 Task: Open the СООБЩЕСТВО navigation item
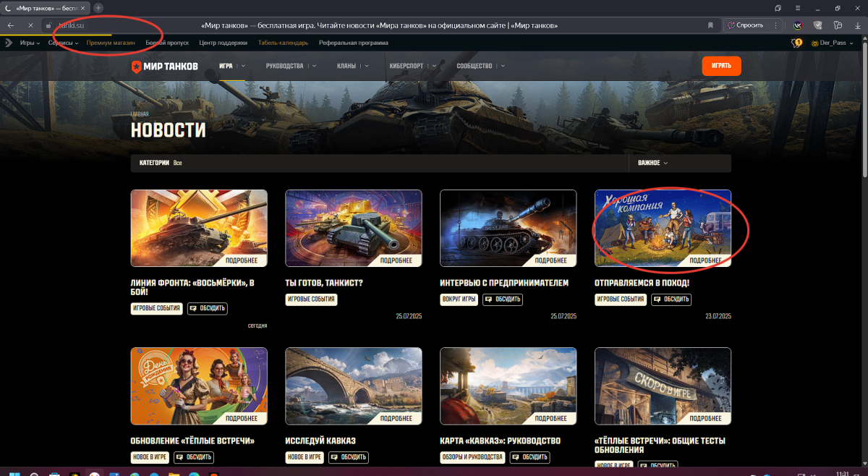click(x=475, y=66)
